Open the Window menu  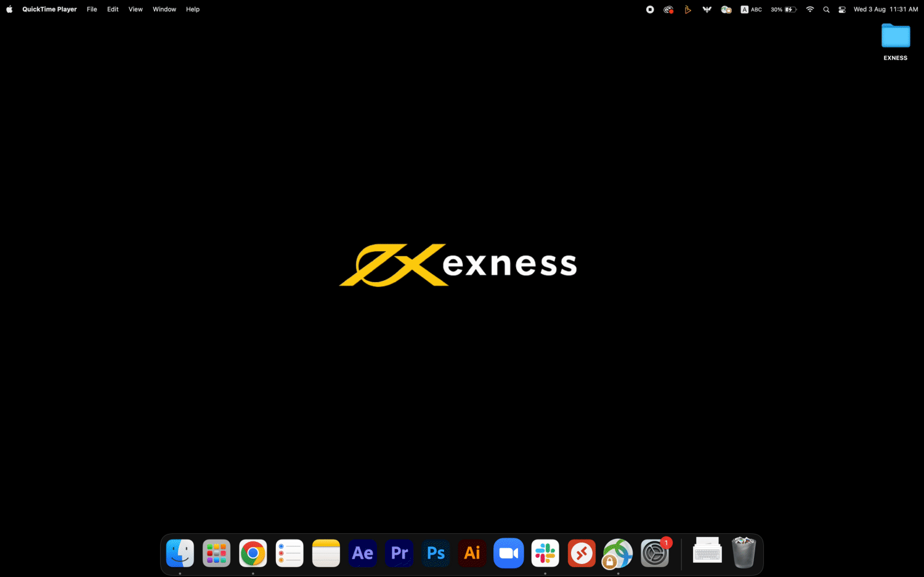point(164,9)
